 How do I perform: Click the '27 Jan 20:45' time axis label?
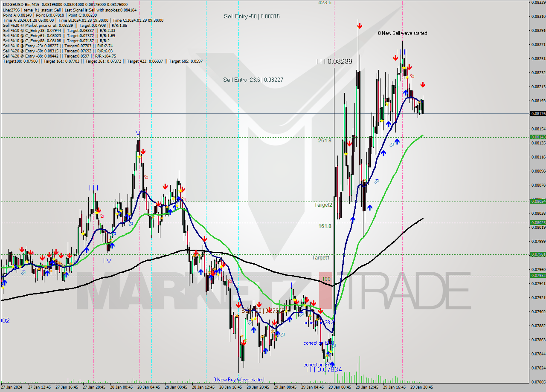tap(94, 387)
